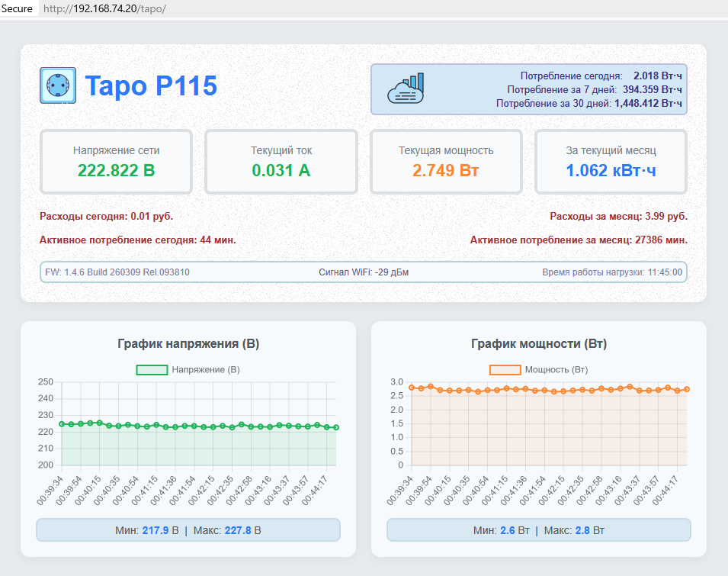This screenshot has width=728, height=576.
Task: Toggle the Напряжение (В) legend box
Action: (152, 370)
